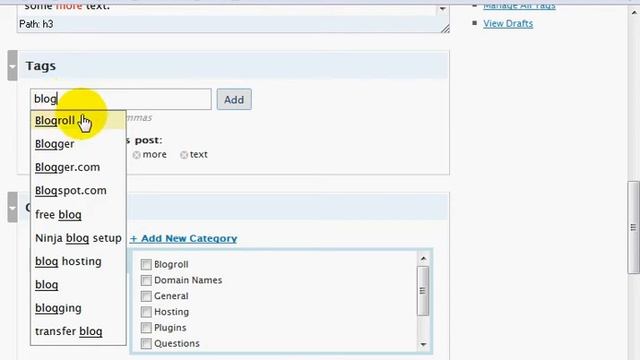
Task: Choose the Blogroll tag suggestion
Action: [x=78, y=121]
